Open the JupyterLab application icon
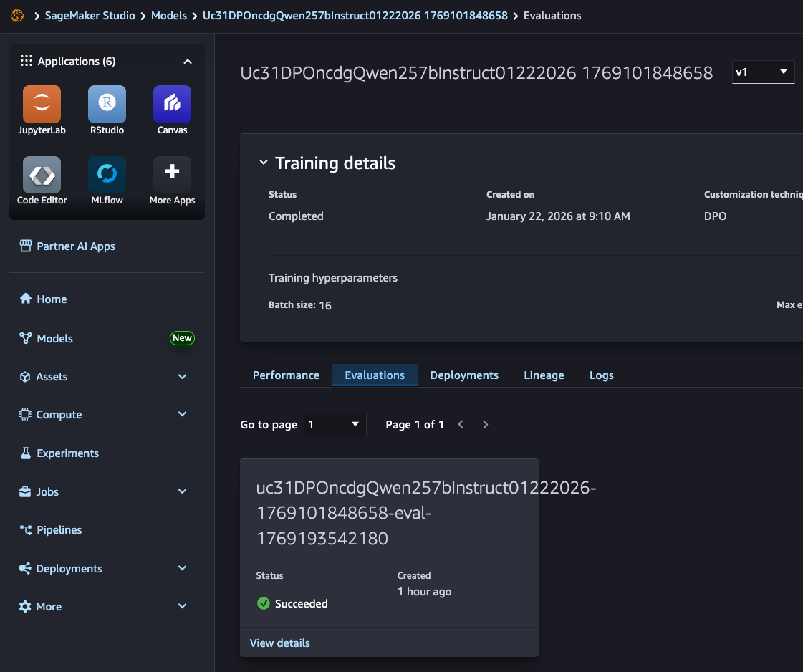This screenshot has height=672, width=803. [42, 104]
